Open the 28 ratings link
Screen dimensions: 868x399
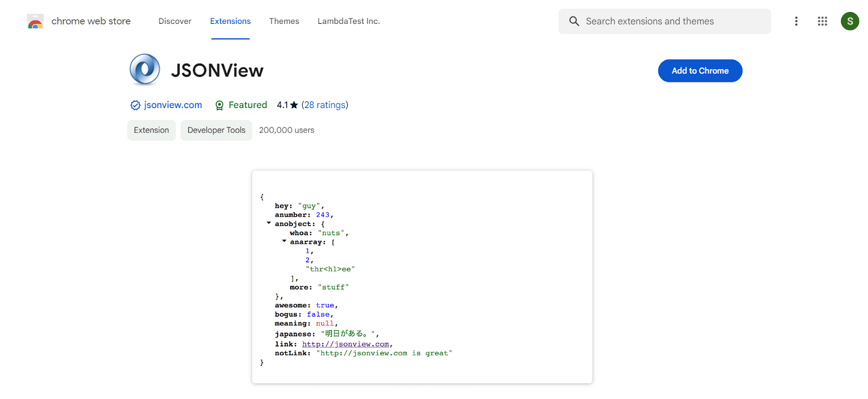click(x=324, y=105)
